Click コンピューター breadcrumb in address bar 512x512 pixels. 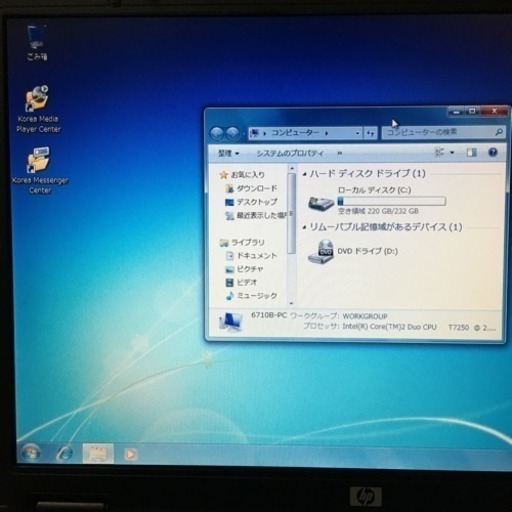[x=295, y=133]
